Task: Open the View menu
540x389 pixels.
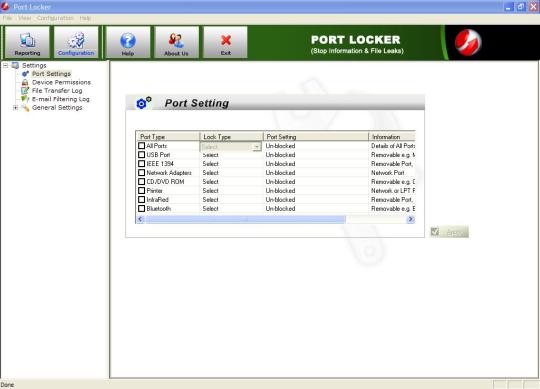Action: click(24, 18)
